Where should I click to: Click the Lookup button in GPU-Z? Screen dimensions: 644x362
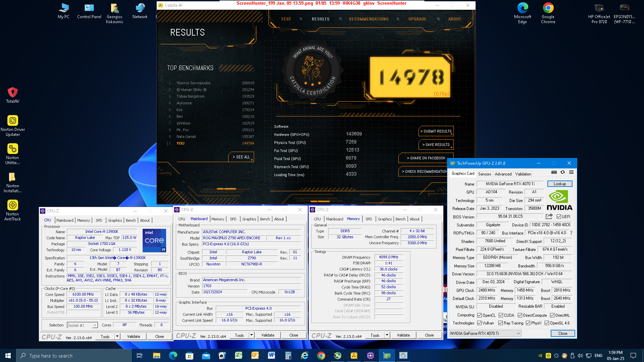coord(560,184)
